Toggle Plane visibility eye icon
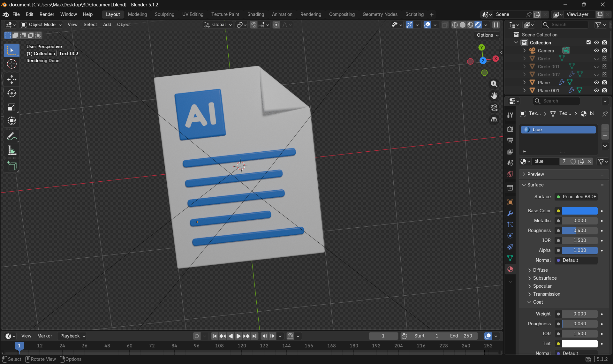Viewport: 613px width, 364px height. (596, 82)
